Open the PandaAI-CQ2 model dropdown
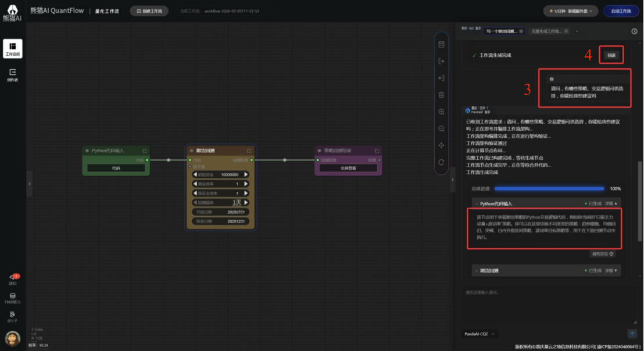644x351 pixels. coord(479,334)
